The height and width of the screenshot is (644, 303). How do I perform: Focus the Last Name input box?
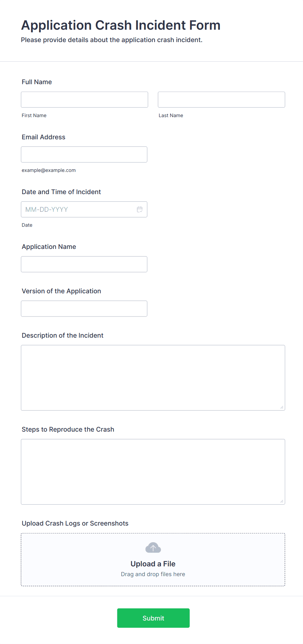pos(221,100)
